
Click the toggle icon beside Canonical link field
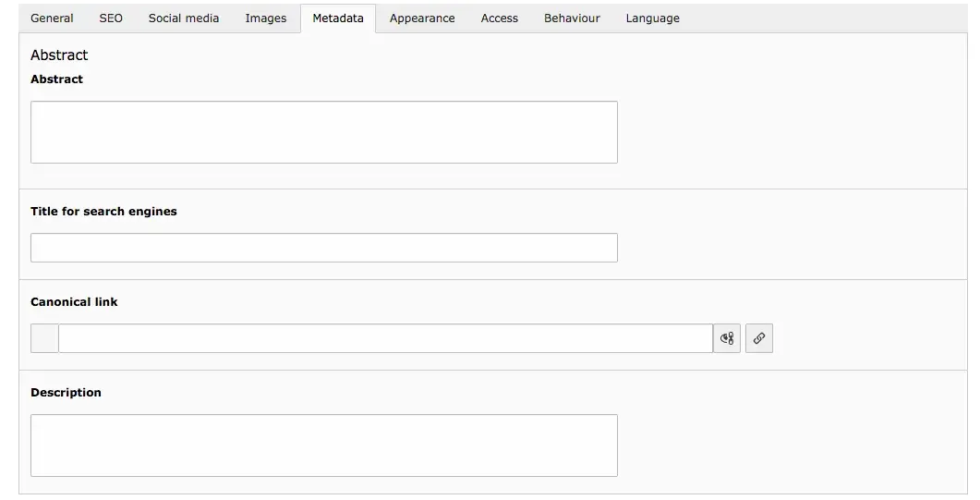[727, 338]
